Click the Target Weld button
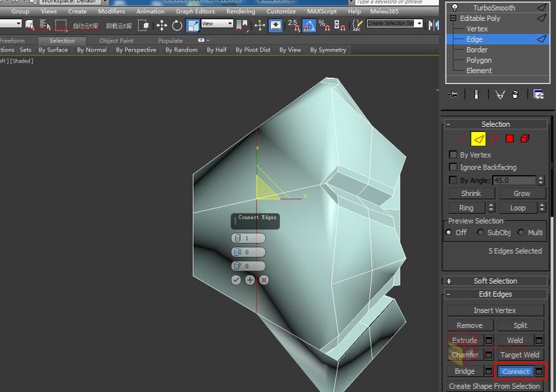Screen dimensions: 556x392 pos(520,355)
